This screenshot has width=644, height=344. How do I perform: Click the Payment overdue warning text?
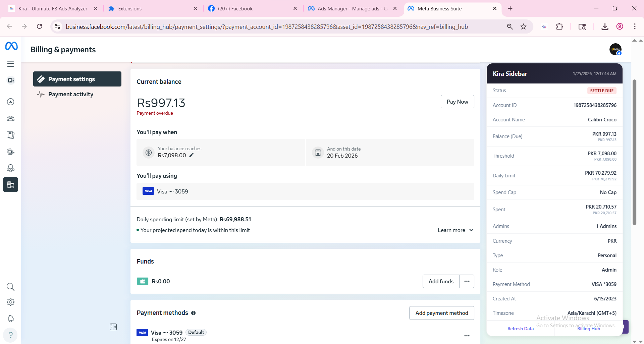(x=155, y=113)
